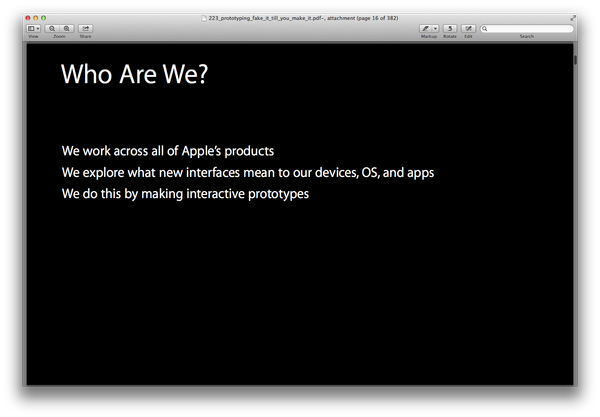Click the line about making interactive prototypes
600x417 pixels.
pyautogui.click(x=185, y=193)
